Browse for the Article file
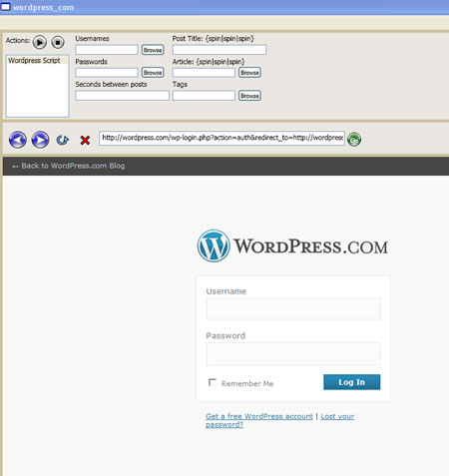Image resolution: width=449 pixels, height=476 pixels. pos(249,72)
